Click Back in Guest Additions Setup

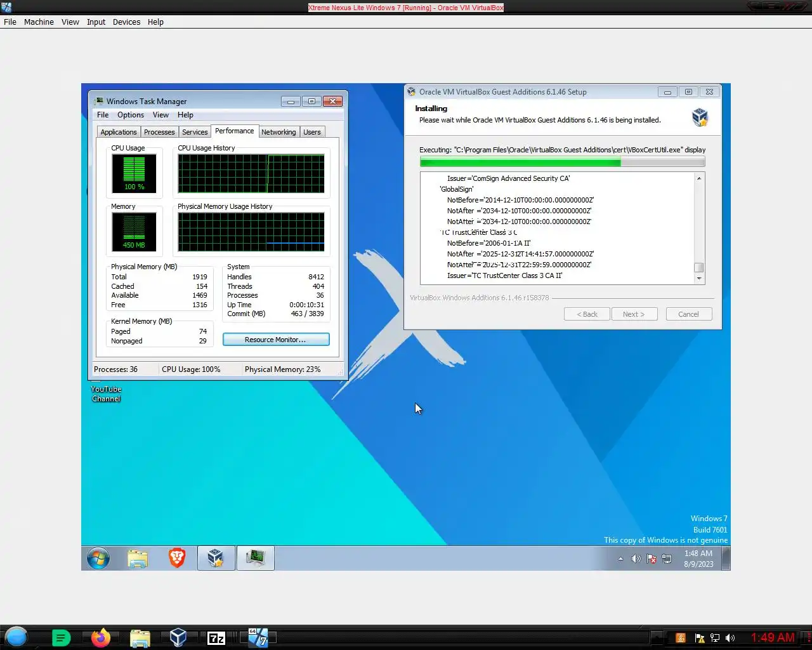pos(587,314)
